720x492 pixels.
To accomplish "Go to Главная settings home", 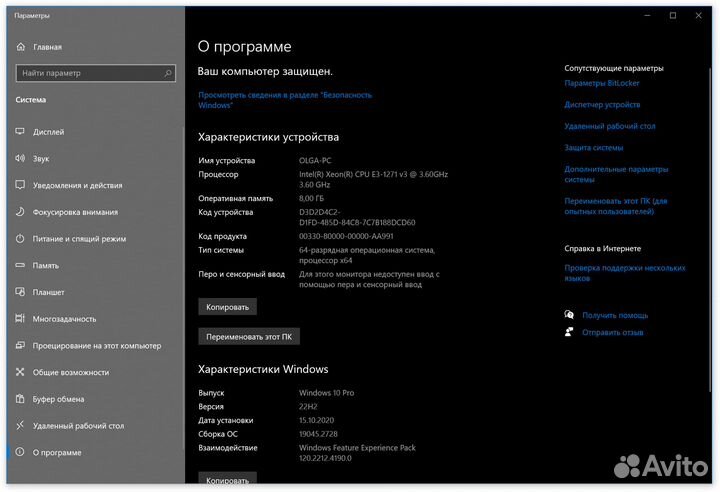I will coord(47,47).
